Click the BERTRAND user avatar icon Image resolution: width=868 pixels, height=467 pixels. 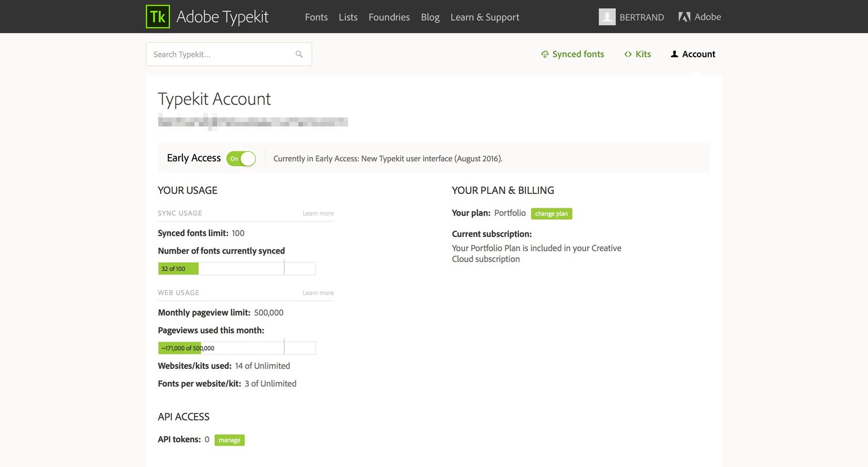tap(607, 17)
